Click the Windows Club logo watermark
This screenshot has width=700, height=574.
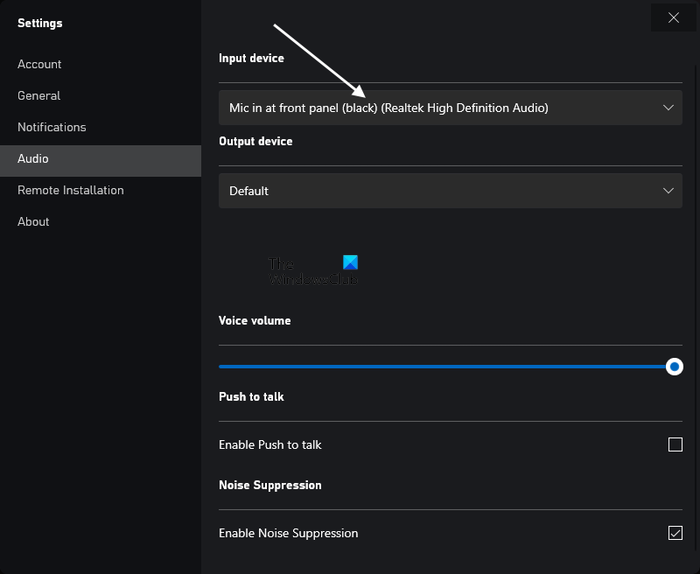pos(313,271)
